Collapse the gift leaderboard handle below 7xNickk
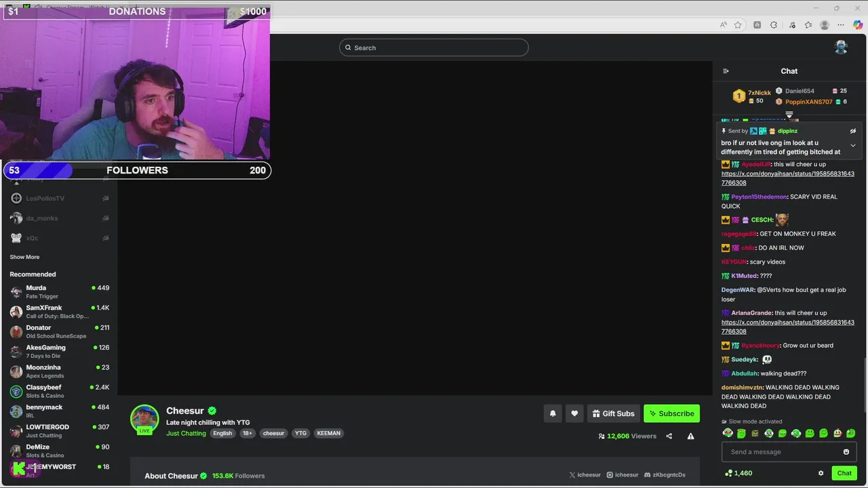This screenshot has width=868, height=488. pyautogui.click(x=789, y=115)
